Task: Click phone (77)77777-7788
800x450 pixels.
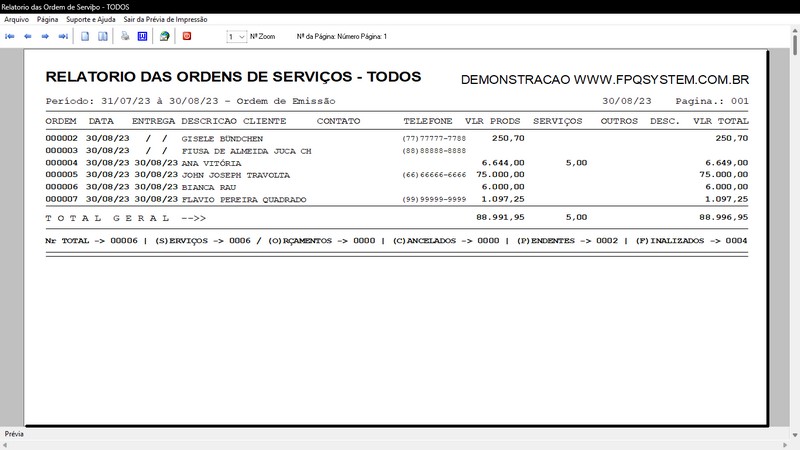Action: tap(434, 138)
